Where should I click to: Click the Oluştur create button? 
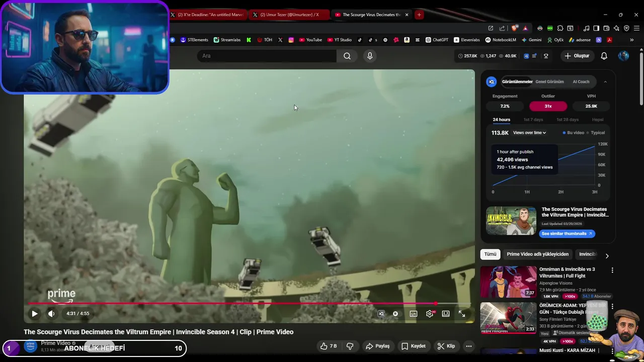(577, 56)
